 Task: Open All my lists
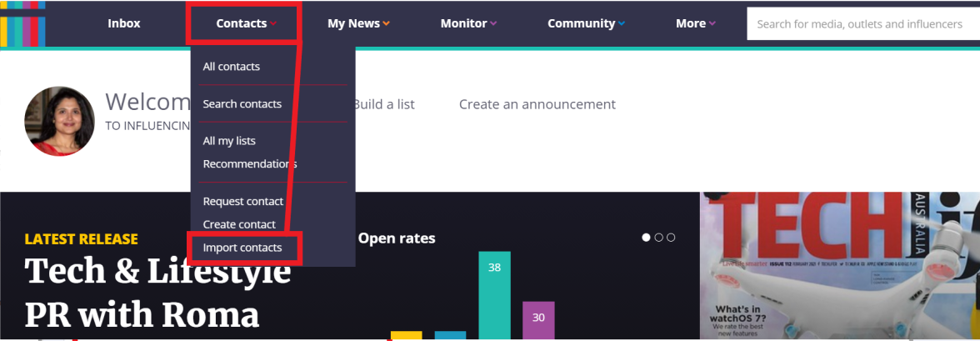click(x=229, y=141)
